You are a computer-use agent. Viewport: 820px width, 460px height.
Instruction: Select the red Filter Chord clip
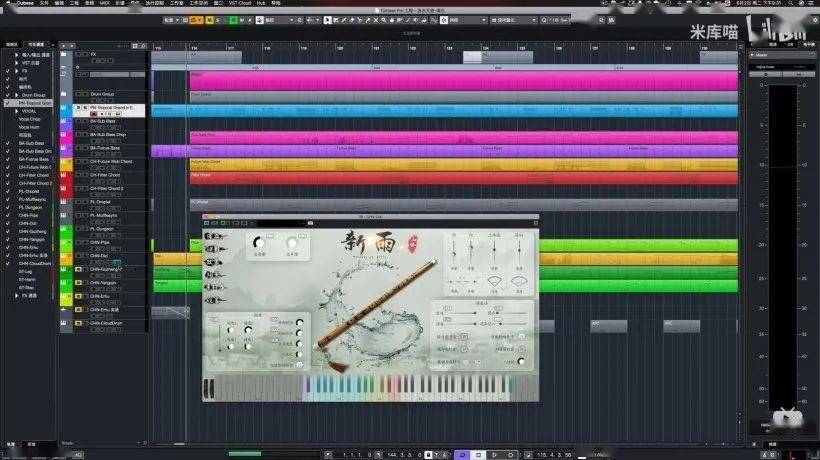[463, 178]
